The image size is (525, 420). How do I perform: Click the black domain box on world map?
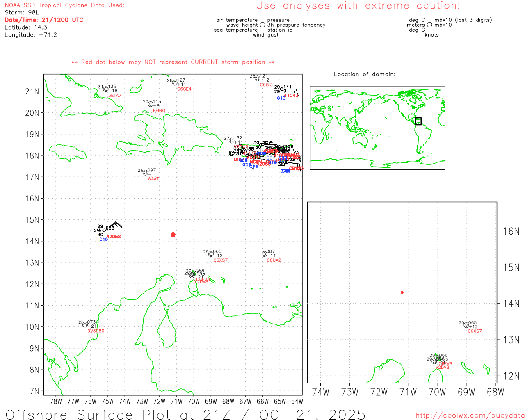418,121
